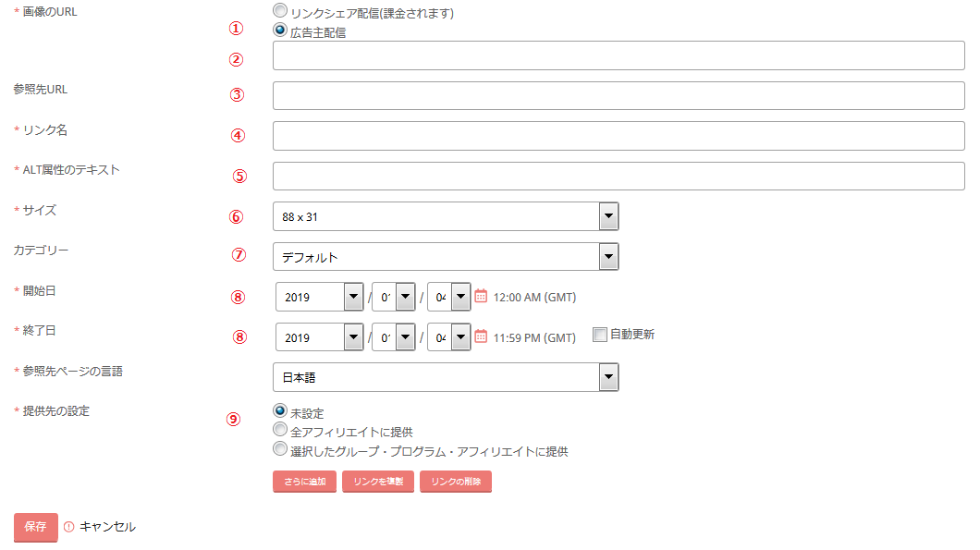
Task: Click the 保存 button
Action: tap(36, 527)
